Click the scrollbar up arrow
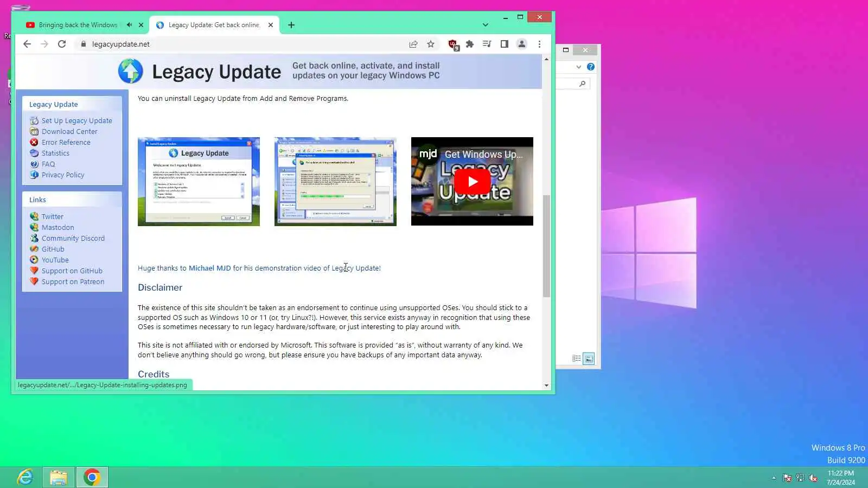868x488 pixels. (546, 59)
